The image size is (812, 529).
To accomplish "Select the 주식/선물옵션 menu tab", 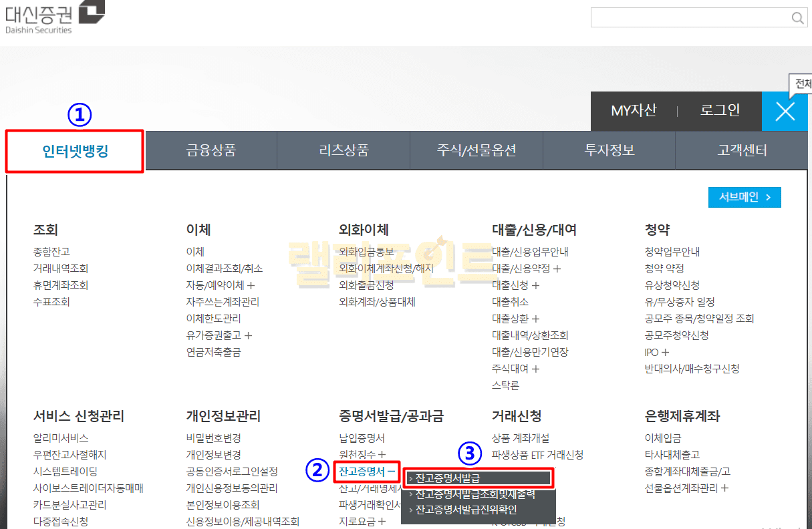I will coord(476,150).
